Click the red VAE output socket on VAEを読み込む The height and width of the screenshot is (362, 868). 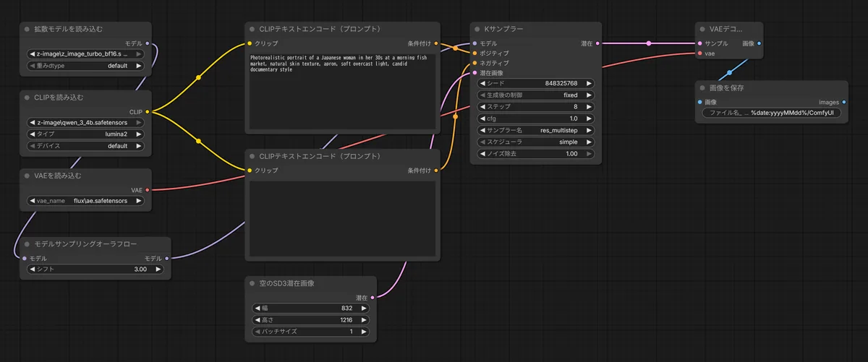[148, 190]
